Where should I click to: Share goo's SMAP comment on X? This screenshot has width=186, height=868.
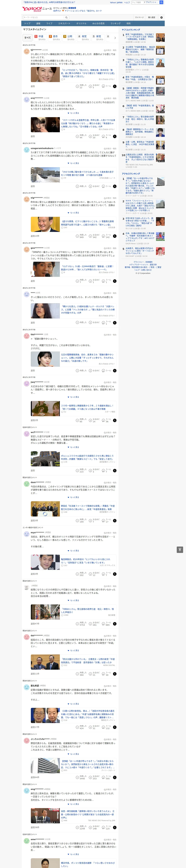(x=115, y=281)
